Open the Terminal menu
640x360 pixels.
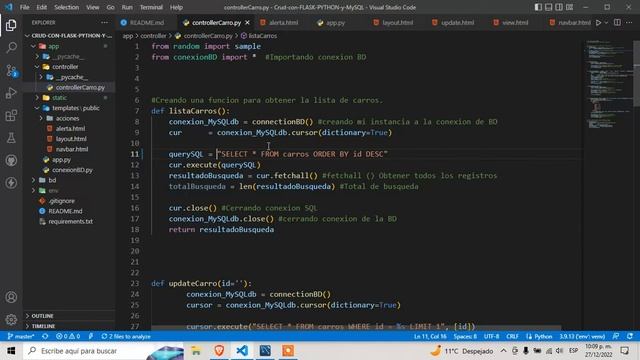(x=151, y=7)
